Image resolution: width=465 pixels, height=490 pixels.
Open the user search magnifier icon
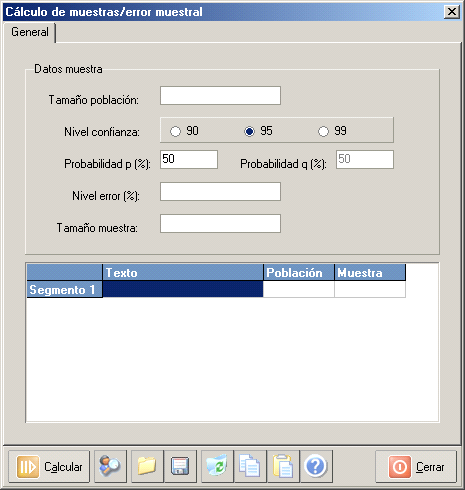[x=110, y=467]
